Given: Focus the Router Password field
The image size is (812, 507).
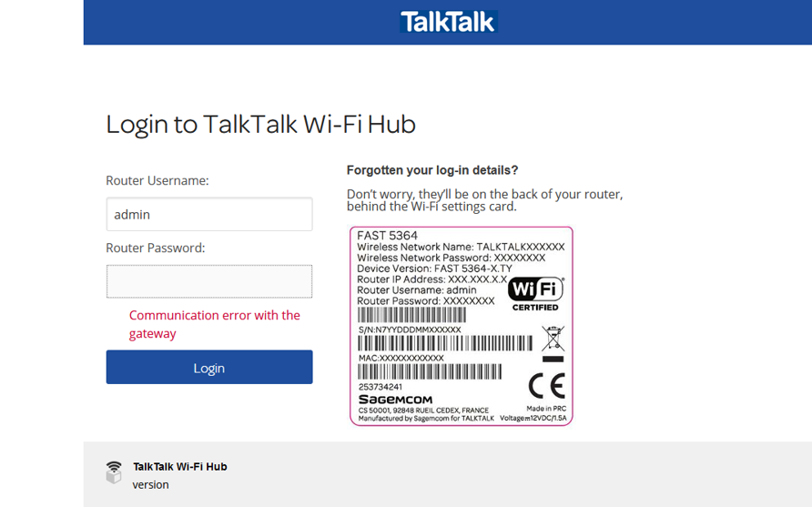Looking at the screenshot, I should [x=209, y=281].
